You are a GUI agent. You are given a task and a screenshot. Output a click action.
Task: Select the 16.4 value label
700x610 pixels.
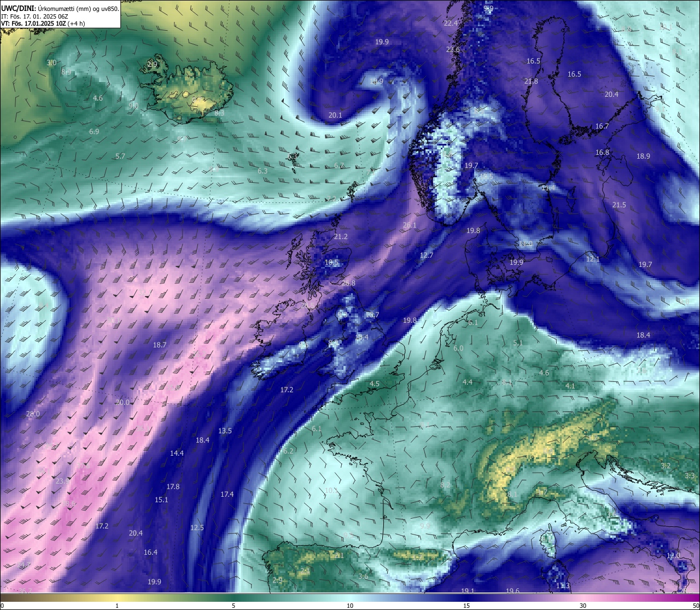150,552
